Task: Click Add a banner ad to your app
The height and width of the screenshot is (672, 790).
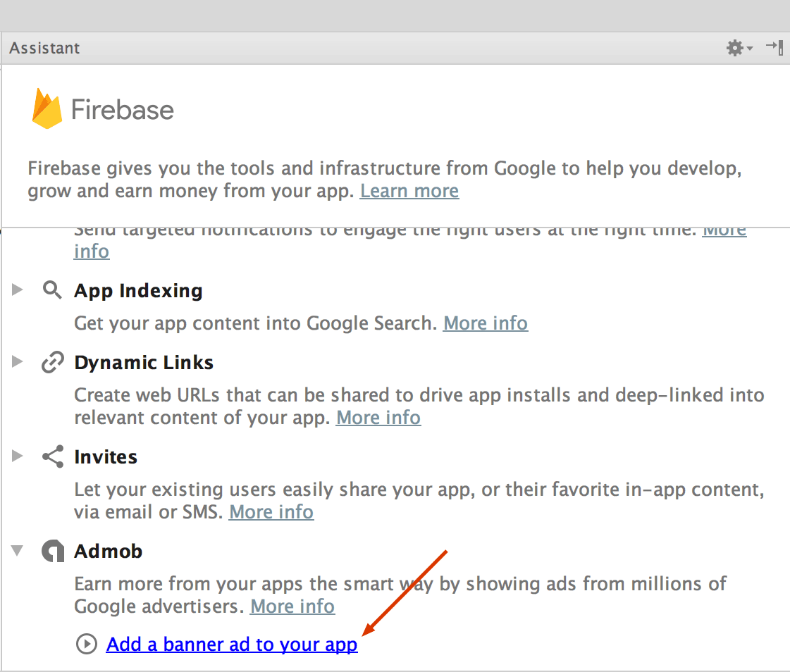Action: point(232,645)
